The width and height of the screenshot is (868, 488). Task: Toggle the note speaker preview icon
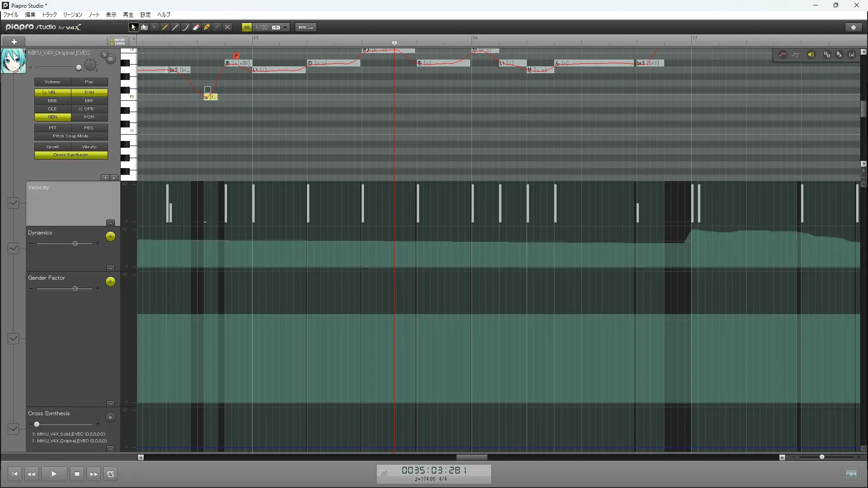pyautogui.click(x=811, y=55)
